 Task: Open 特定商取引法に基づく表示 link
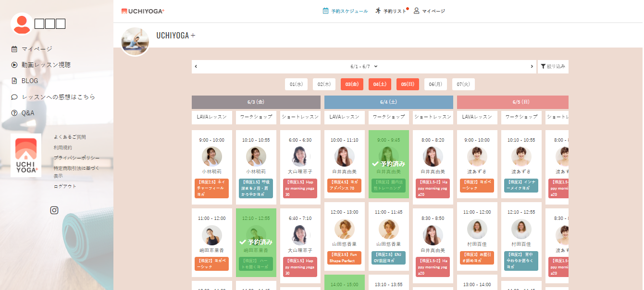tap(77, 172)
